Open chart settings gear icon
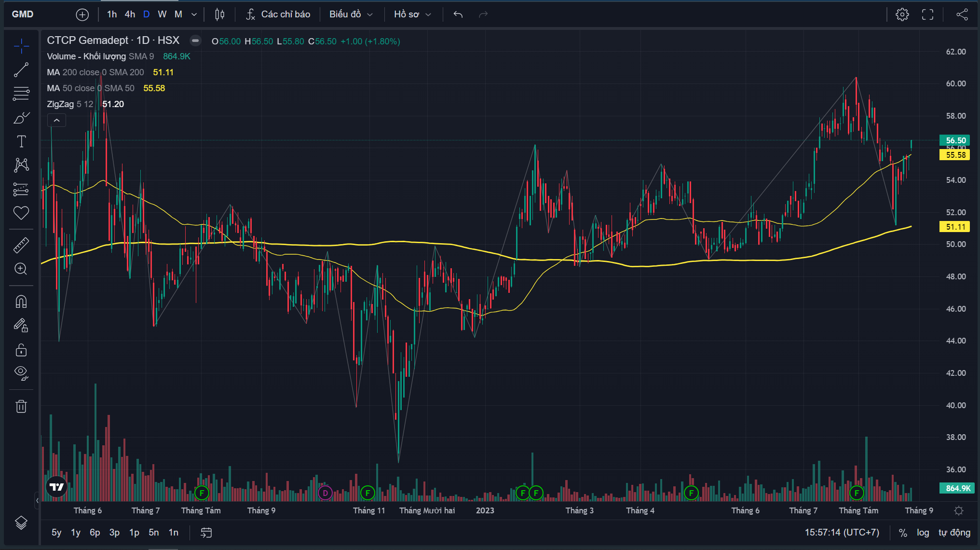This screenshot has width=980, height=550. pyautogui.click(x=902, y=14)
